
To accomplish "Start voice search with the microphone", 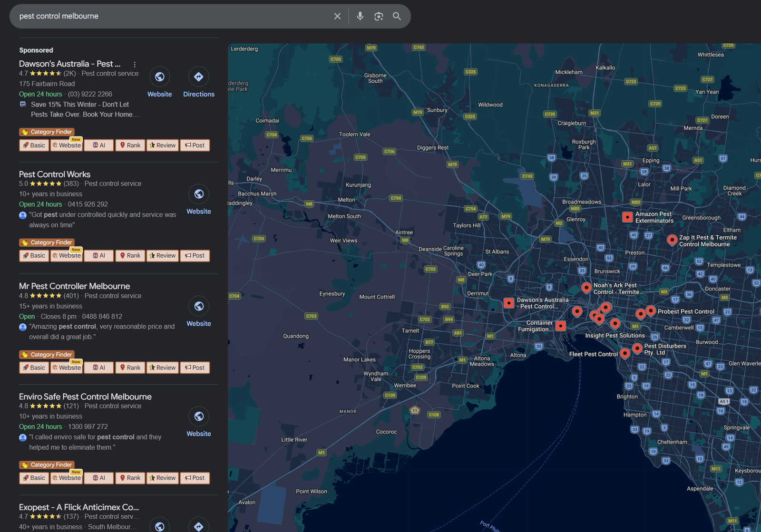I will 360,16.
